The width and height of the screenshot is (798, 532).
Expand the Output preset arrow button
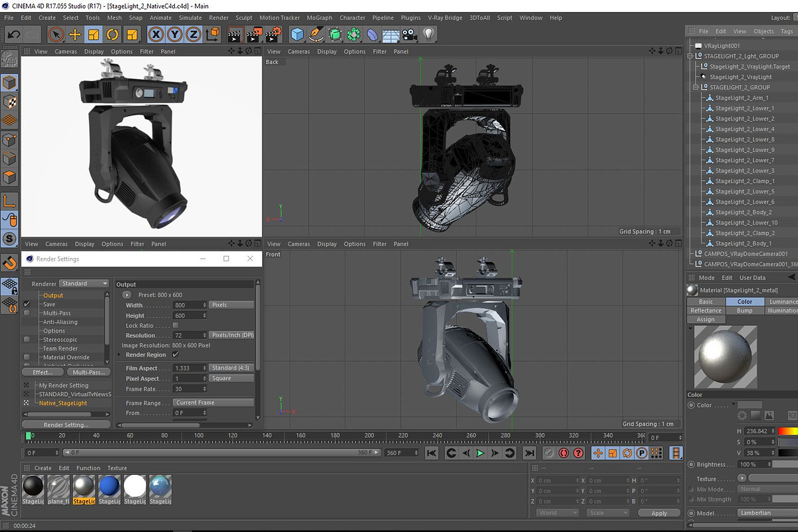click(x=127, y=295)
